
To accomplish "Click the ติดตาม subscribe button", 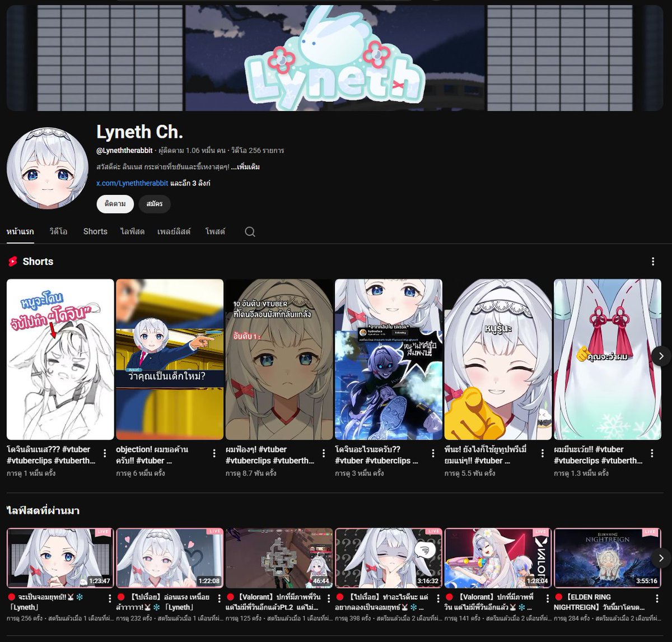I will point(115,204).
